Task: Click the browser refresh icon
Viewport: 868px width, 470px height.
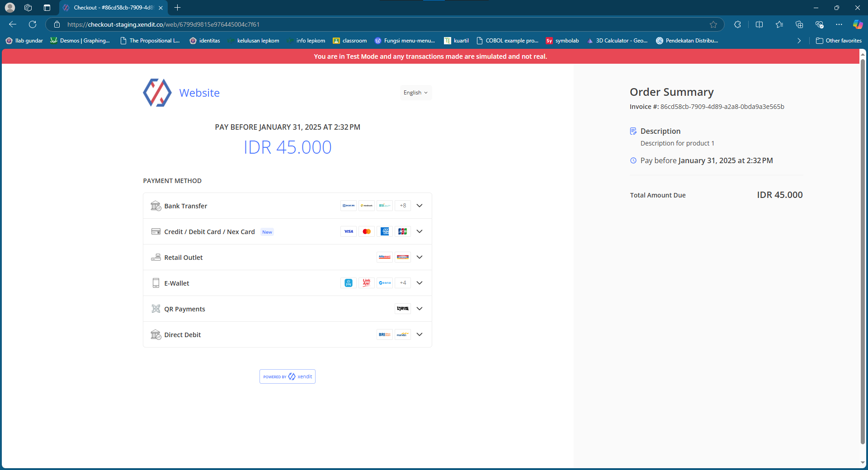Action: 33,24
